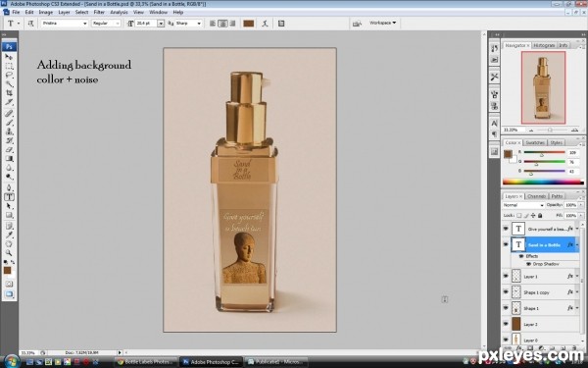Select the Gradient tool

click(9, 158)
